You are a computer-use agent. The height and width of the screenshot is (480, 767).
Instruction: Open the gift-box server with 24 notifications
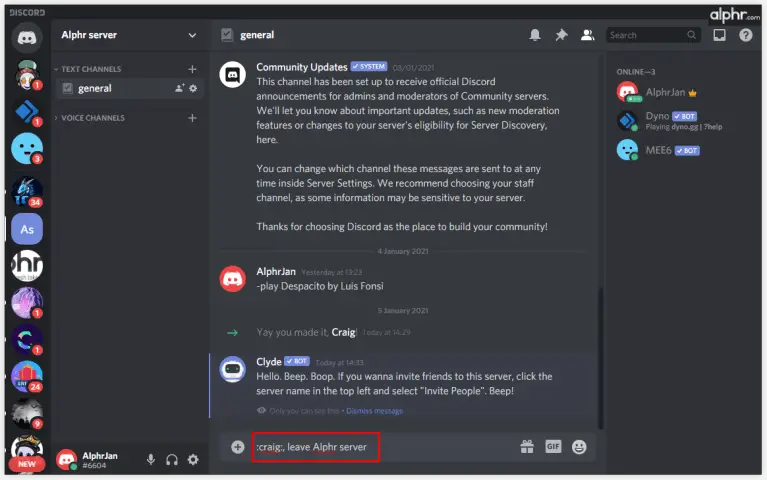pyautogui.click(x=27, y=377)
